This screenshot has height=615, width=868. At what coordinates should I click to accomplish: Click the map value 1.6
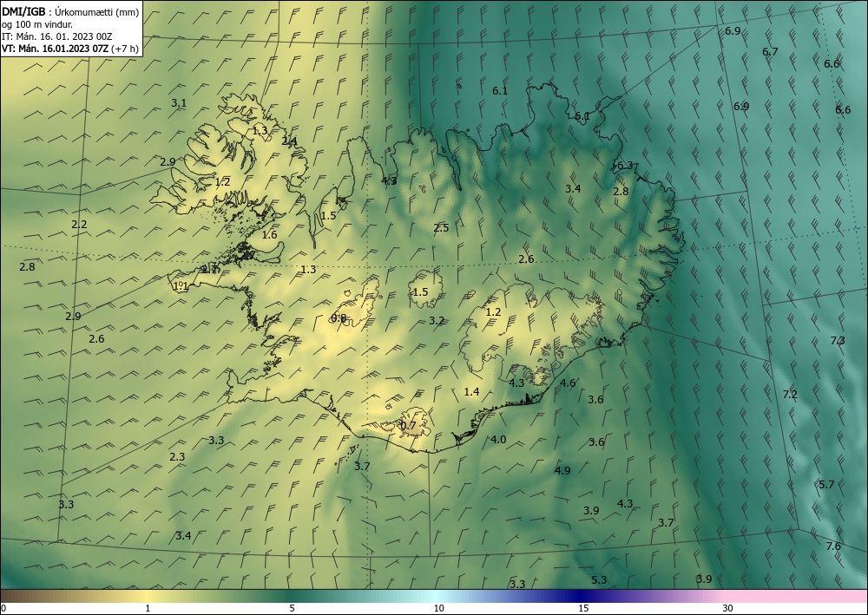point(269,235)
